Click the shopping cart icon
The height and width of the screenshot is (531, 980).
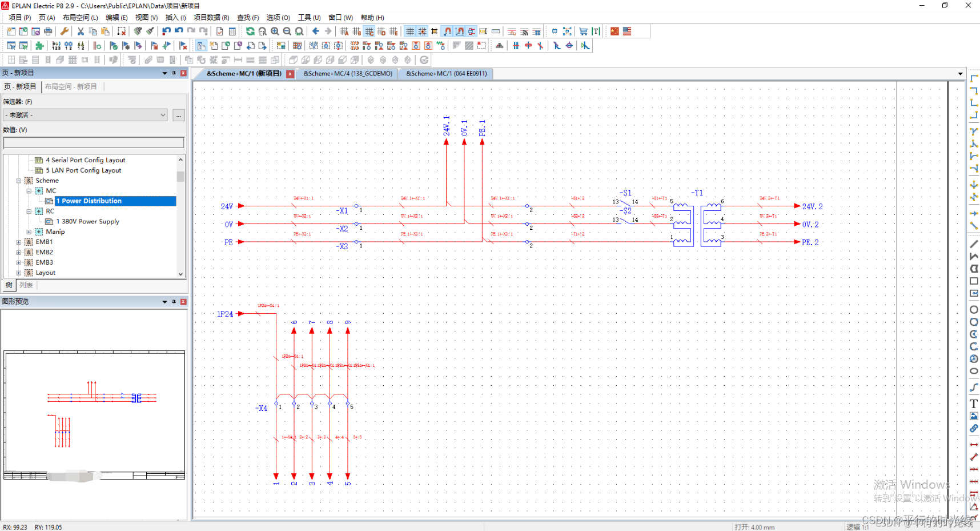tap(583, 31)
